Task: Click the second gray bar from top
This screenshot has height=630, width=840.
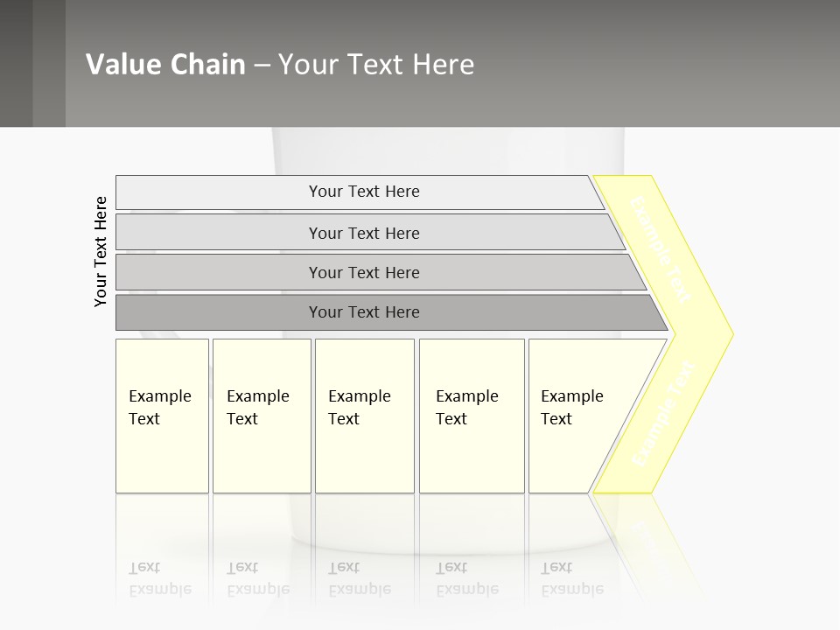Action: 364,233
